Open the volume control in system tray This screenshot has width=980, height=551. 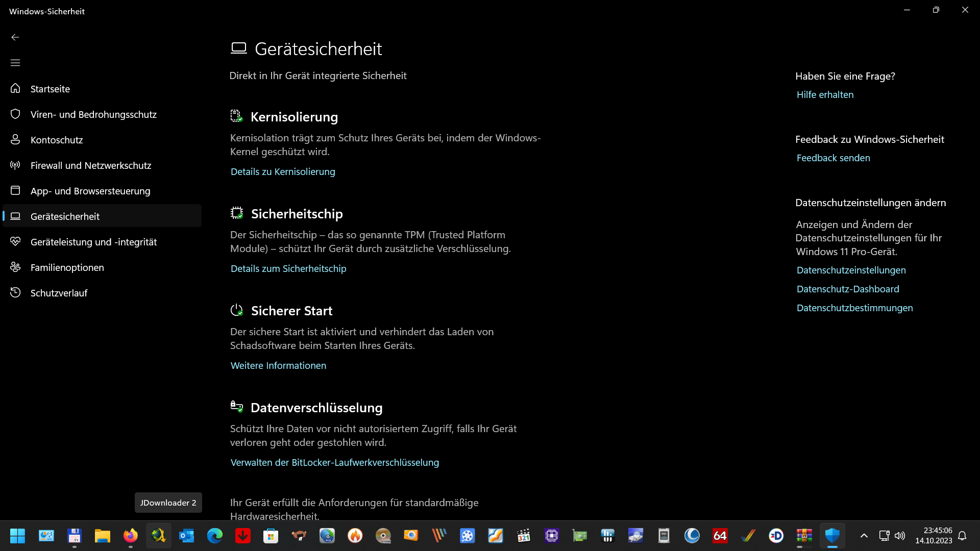coord(900,536)
